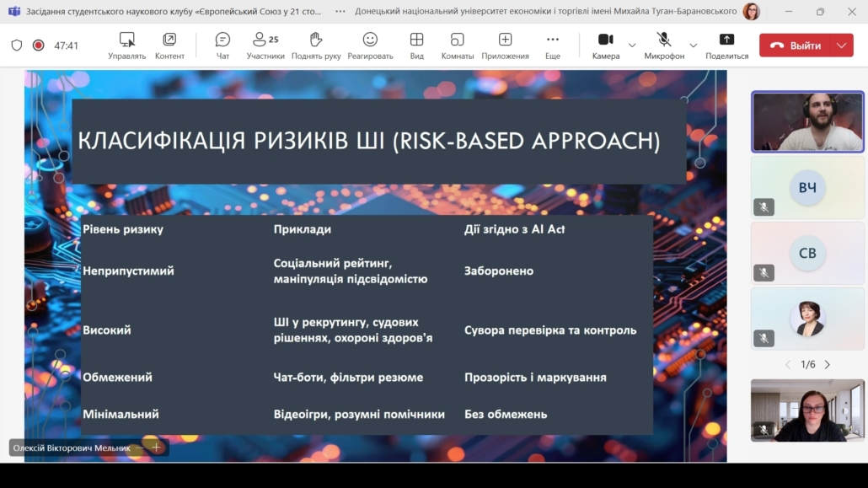Click the Мінімальний risk level cell

121,415
